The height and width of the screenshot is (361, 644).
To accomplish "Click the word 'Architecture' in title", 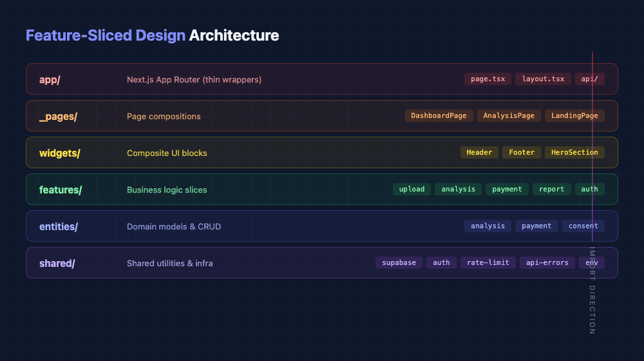I will coord(234,35).
